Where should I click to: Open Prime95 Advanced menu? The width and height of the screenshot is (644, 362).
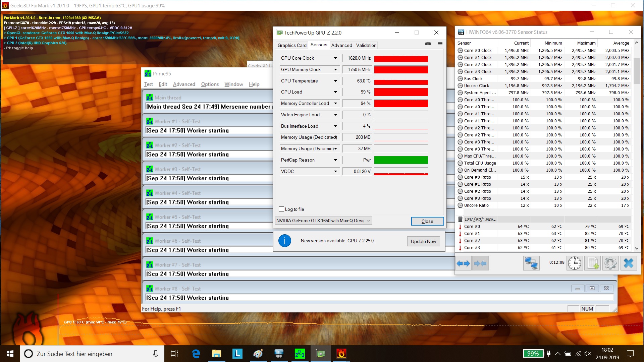tap(184, 84)
